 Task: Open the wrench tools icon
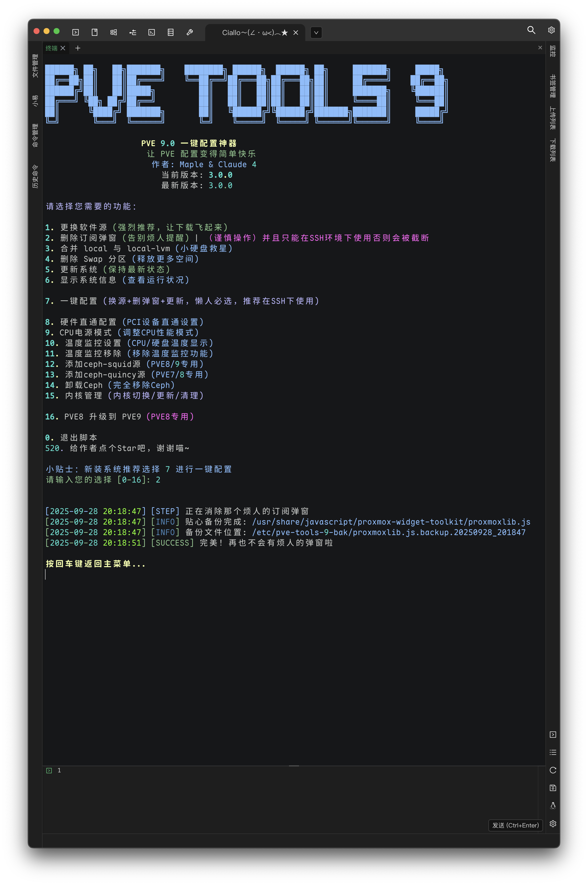click(190, 33)
